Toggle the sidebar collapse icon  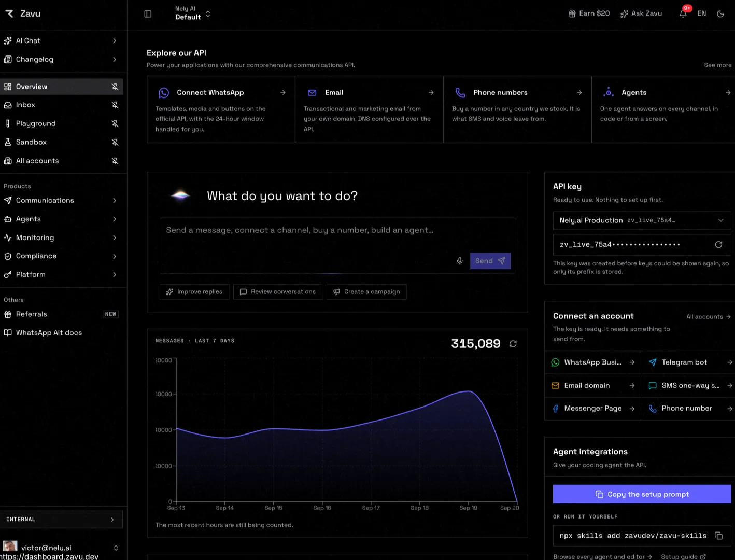tap(148, 14)
